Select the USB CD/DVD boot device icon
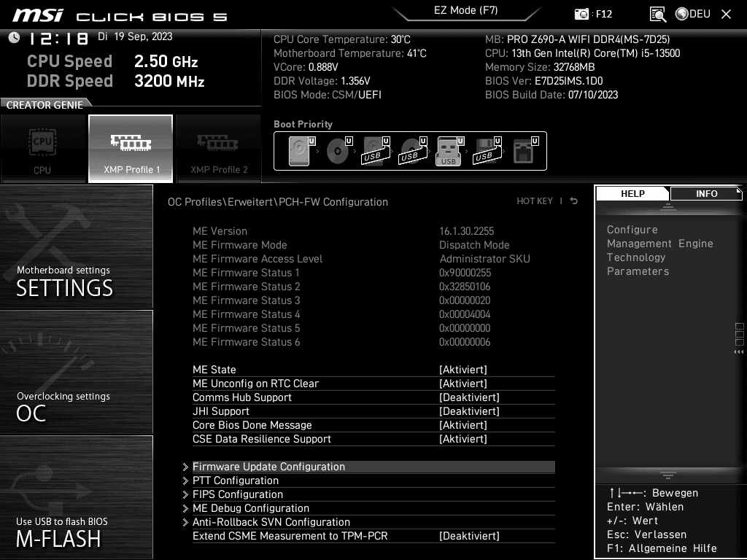The height and width of the screenshot is (560, 747). (413, 150)
